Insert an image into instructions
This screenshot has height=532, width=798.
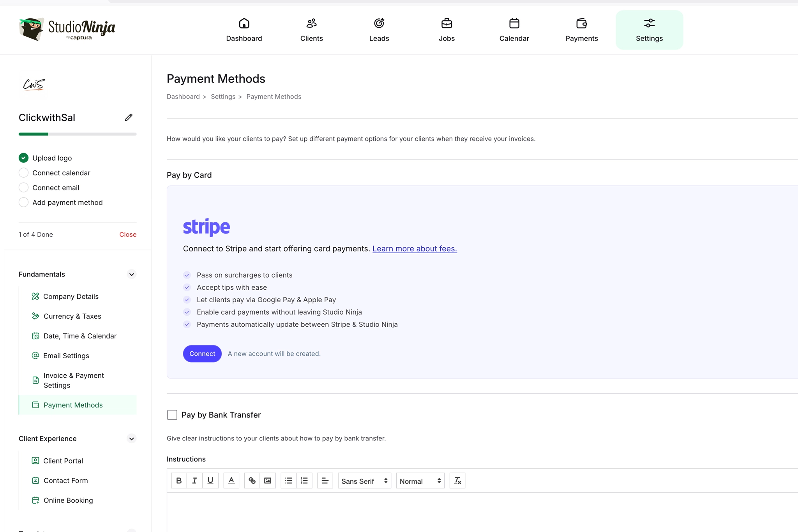click(268, 481)
